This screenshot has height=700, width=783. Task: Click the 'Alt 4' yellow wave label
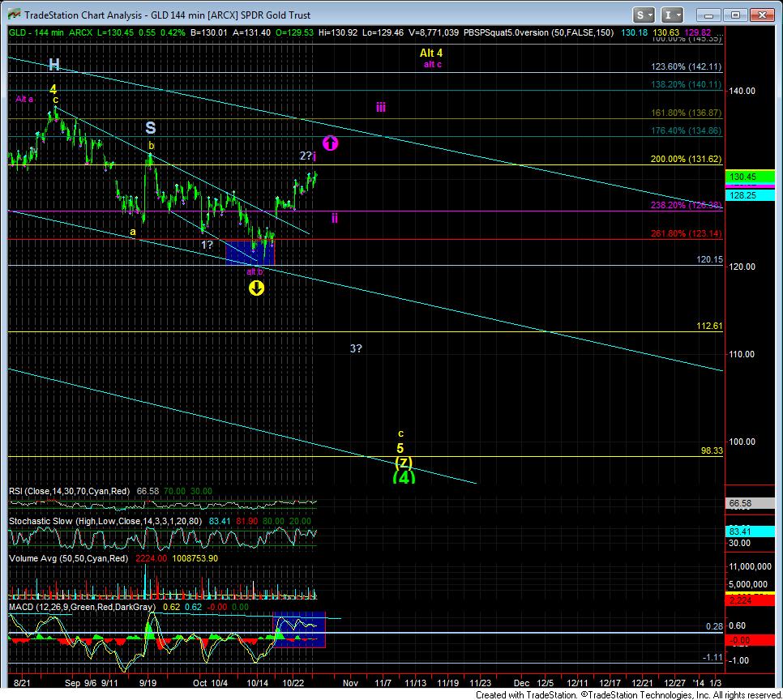431,53
